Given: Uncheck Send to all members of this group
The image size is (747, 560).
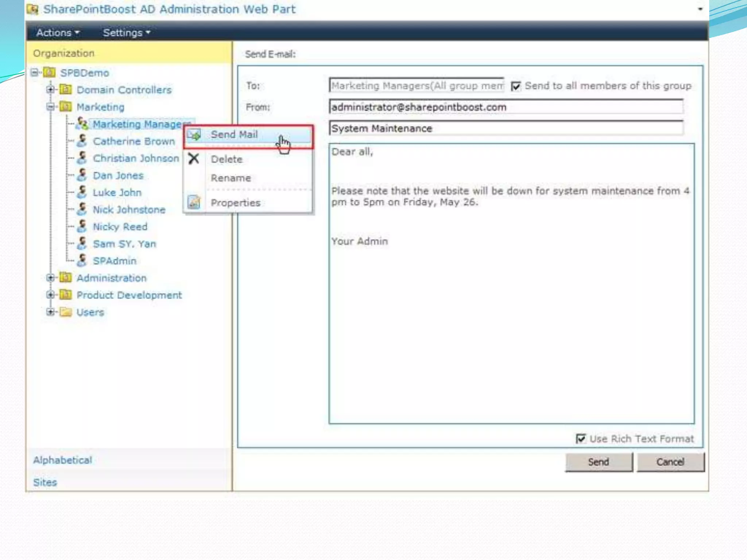Looking at the screenshot, I should click(x=516, y=86).
